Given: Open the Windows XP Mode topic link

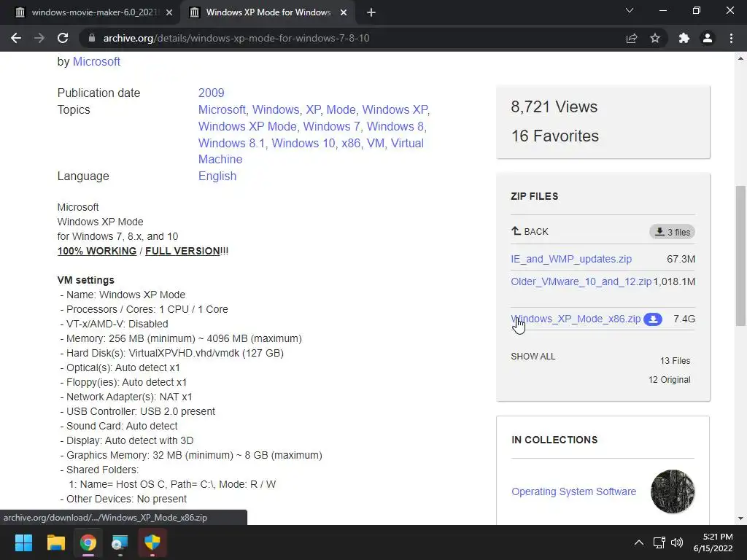Looking at the screenshot, I should [247, 126].
